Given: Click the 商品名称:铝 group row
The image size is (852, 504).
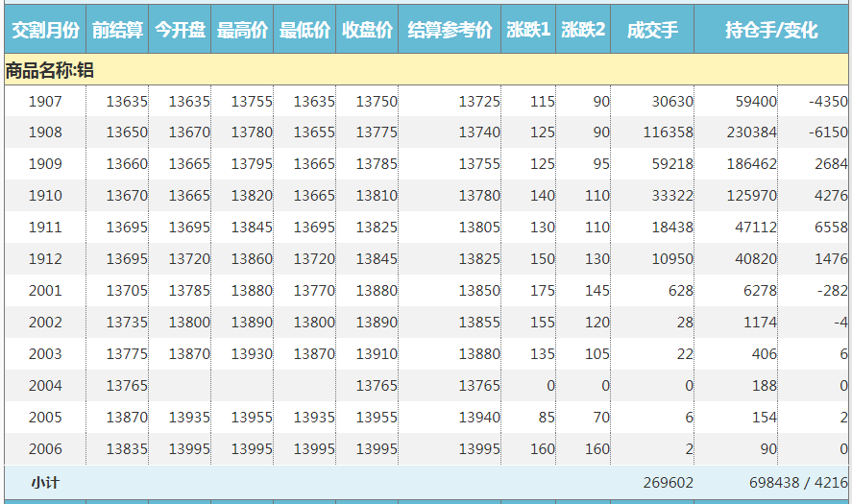Looking at the screenshot, I should pos(50,70).
